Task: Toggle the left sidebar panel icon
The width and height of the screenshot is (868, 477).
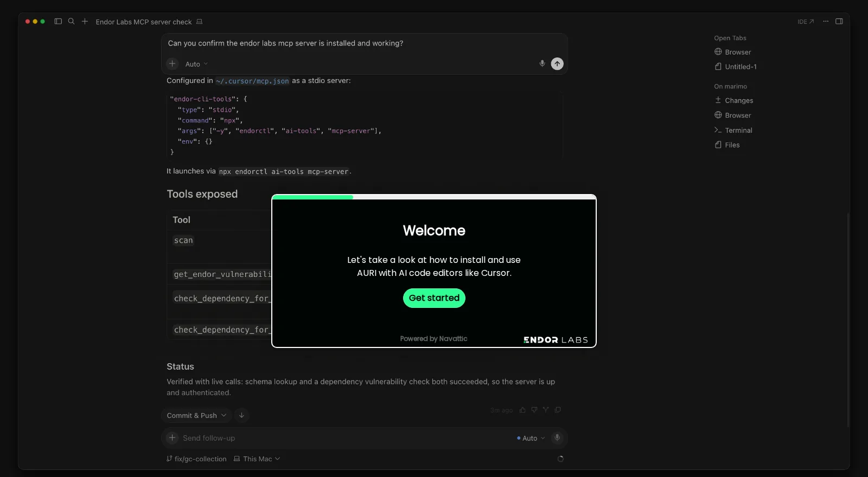Action: coord(58,22)
